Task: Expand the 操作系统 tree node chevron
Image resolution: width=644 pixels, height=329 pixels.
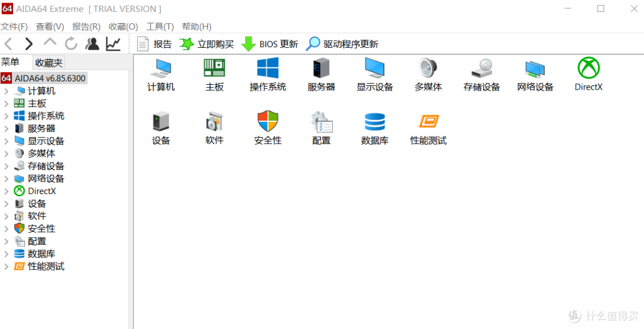Action: (6, 116)
